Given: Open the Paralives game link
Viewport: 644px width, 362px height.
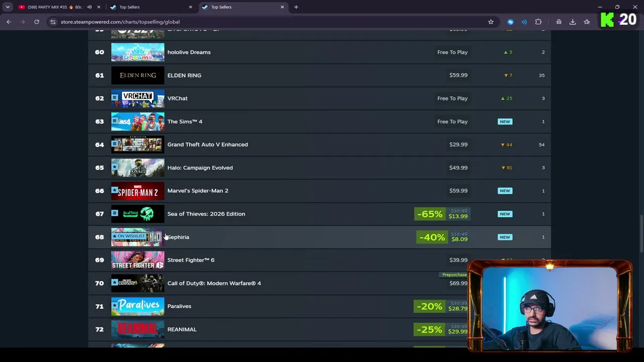Looking at the screenshot, I should click(179, 306).
